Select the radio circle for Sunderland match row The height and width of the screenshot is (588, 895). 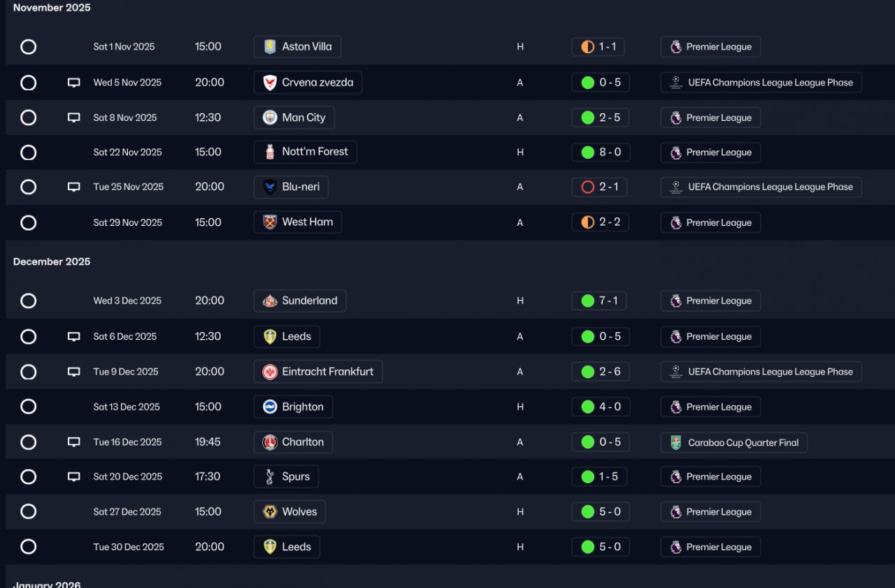click(28, 301)
